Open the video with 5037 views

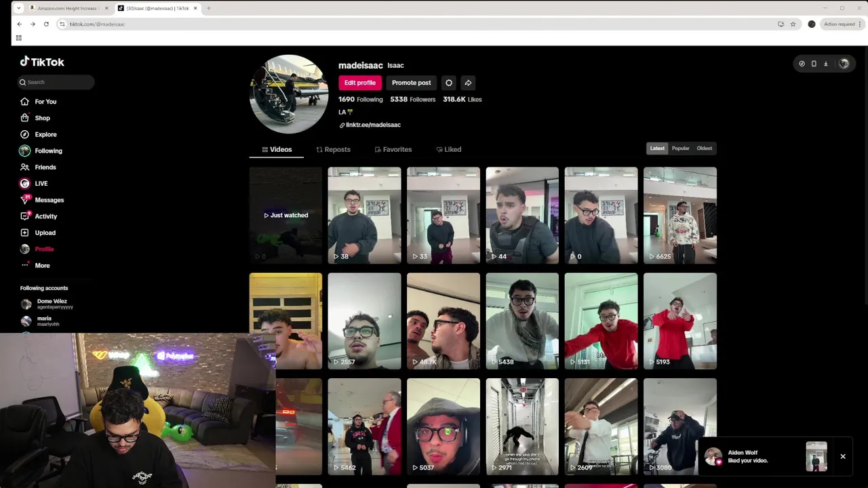443,426
